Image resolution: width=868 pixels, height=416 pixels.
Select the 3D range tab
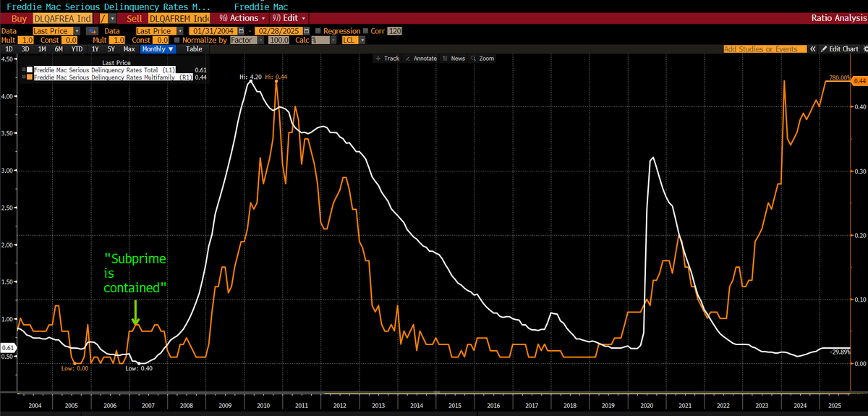click(25, 48)
